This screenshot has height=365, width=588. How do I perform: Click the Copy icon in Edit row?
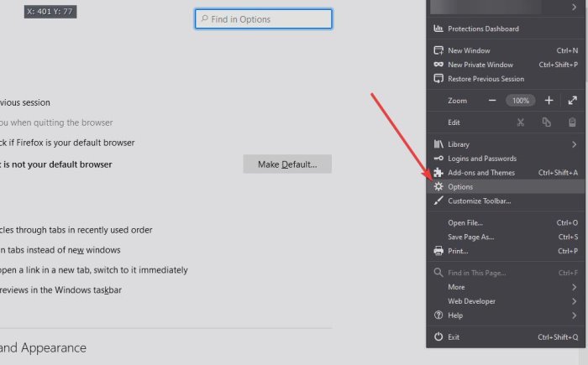coord(547,123)
